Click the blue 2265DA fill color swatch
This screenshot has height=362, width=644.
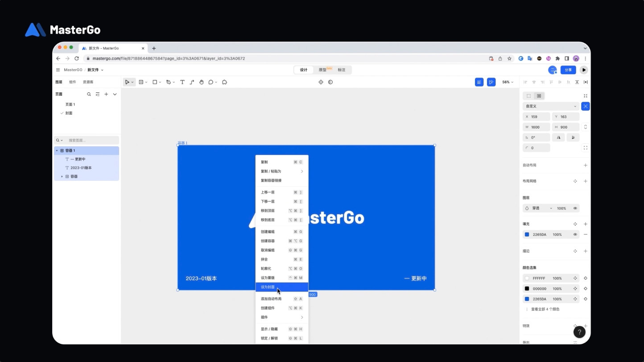527,234
